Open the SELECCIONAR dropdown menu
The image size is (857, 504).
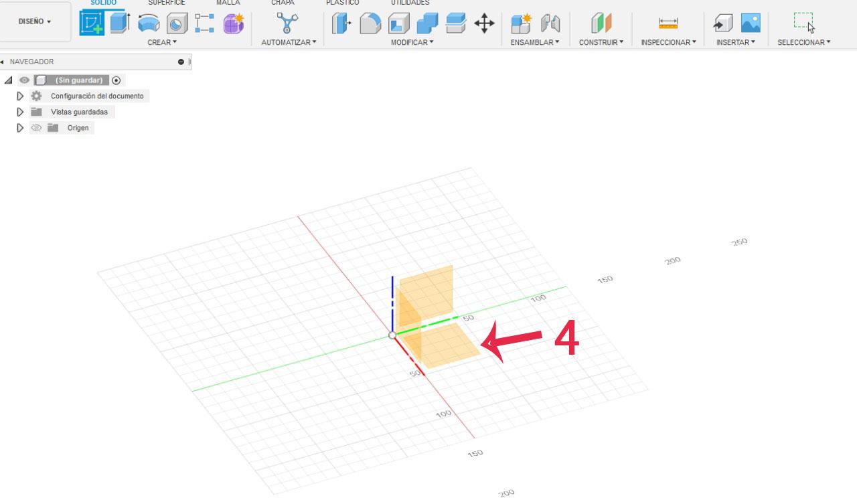[803, 42]
